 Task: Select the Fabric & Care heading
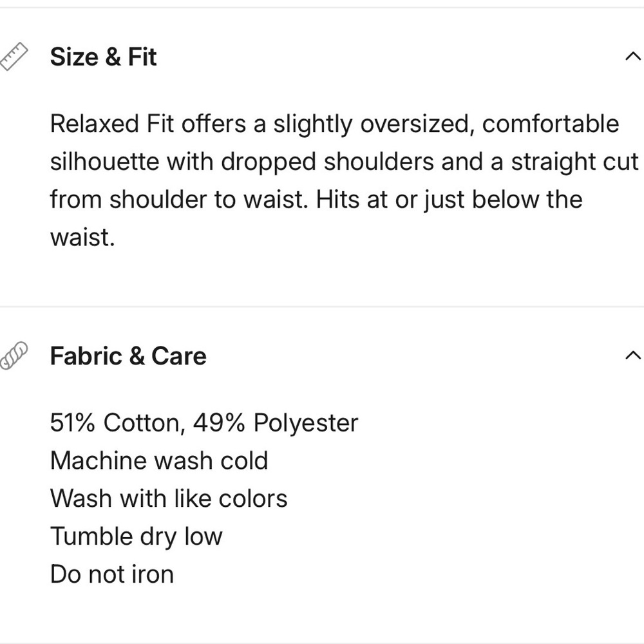(x=128, y=355)
